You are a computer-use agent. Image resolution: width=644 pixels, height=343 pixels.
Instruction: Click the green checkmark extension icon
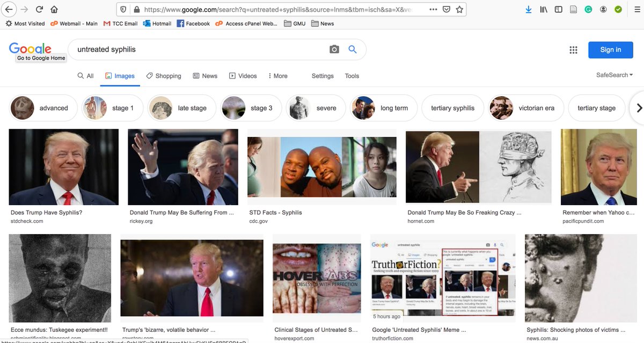618,9
